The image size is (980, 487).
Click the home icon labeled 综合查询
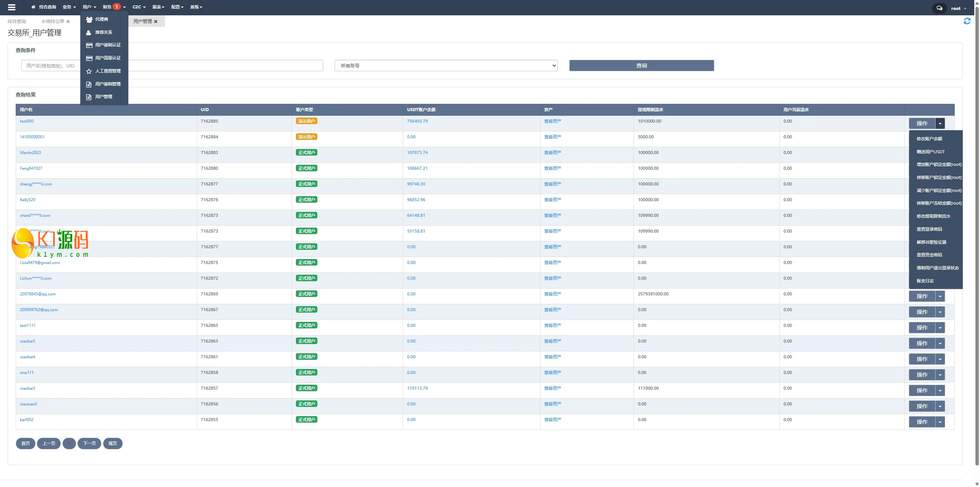point(33,7)
